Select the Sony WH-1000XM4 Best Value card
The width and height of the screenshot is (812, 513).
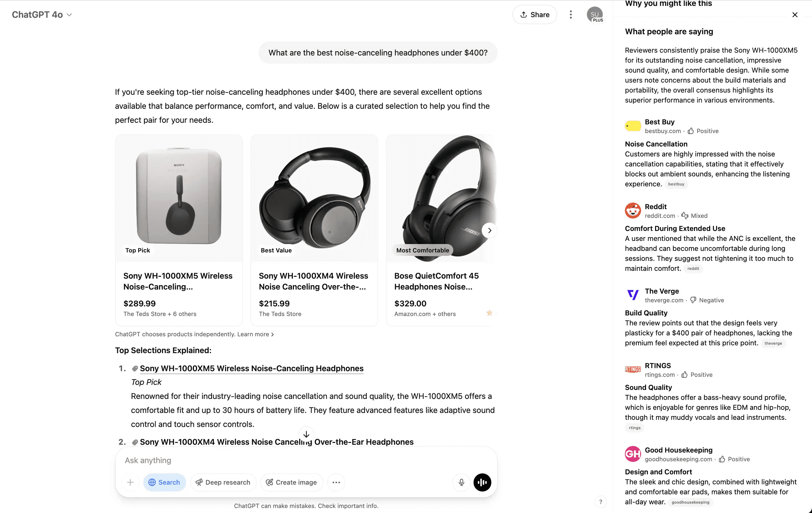coord(314,231)
